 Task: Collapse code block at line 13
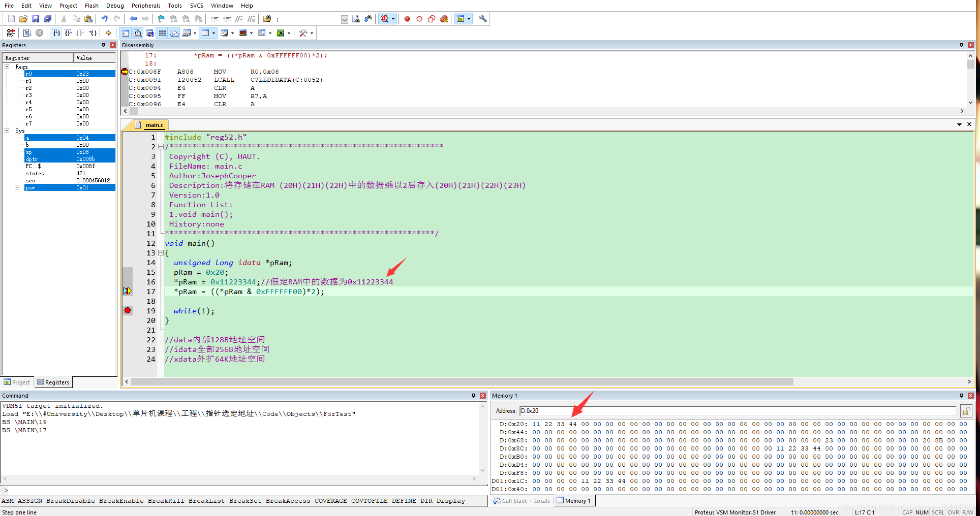[x=161, y=252]
